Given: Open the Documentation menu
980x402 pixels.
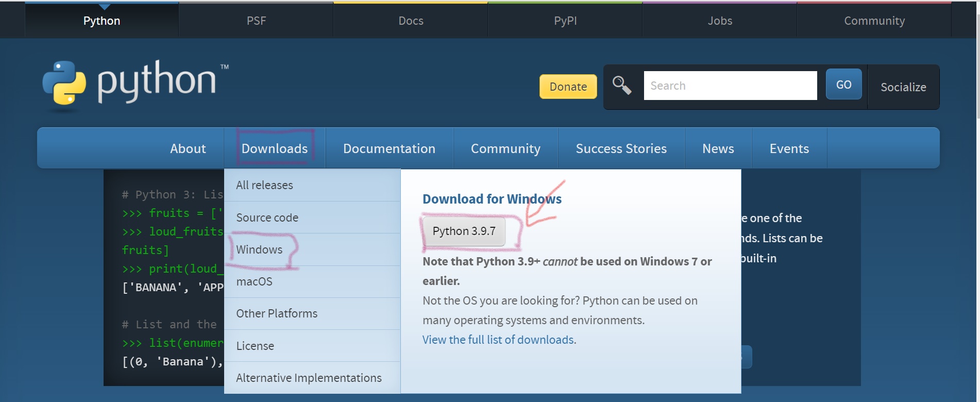Looking at the screenshot, I should tap(389, 148).
